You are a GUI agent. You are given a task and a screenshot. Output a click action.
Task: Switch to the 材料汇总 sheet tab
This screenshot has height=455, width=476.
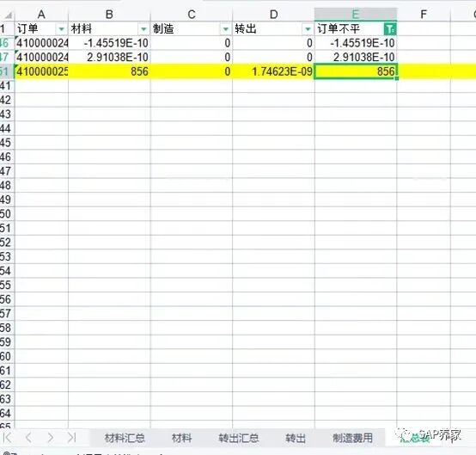point(125,438)
